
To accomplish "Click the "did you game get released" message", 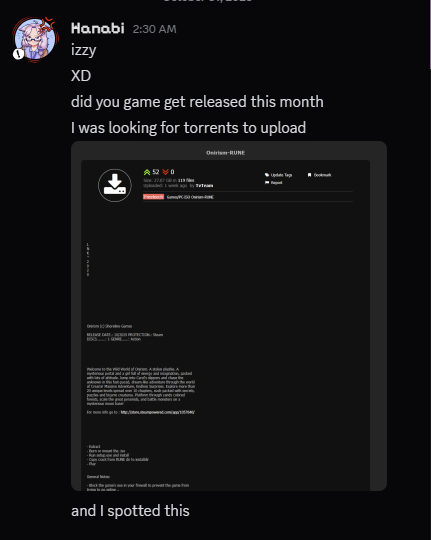I will [197, 102].
